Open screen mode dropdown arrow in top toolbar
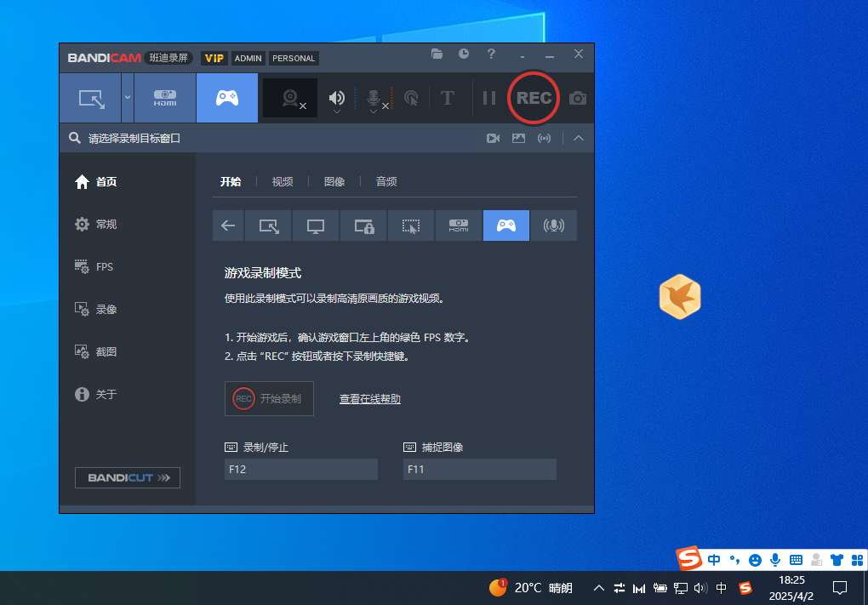The image size is (868, 605). (128, 98)
